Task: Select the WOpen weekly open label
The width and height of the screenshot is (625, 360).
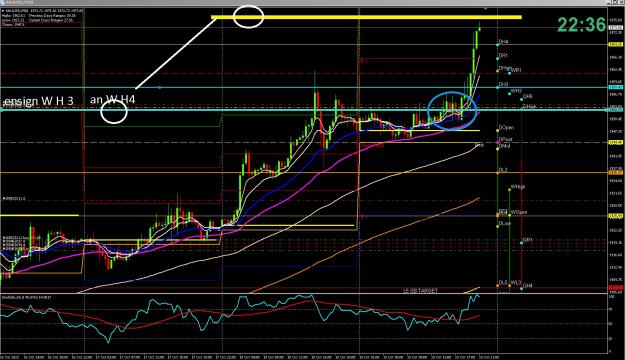Action: (519, 212)
